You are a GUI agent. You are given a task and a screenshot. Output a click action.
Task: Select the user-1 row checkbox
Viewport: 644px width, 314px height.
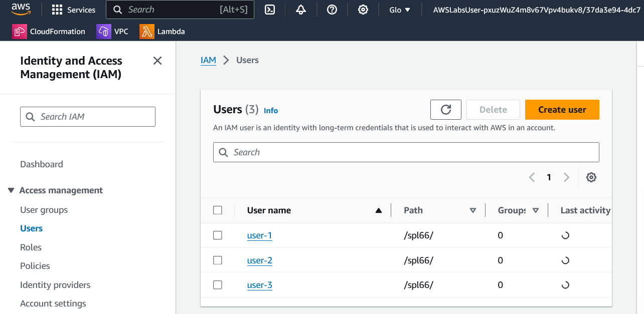point(218,235)
